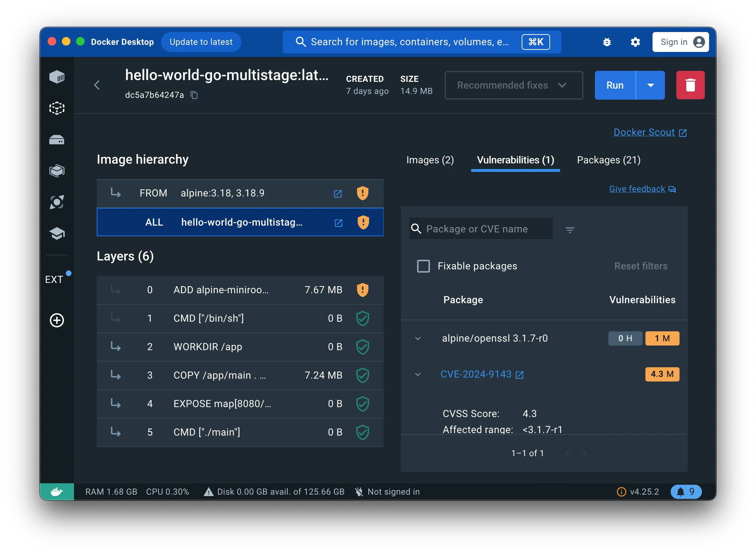
Task: Click the Docker Scout external link icon
Action: (683, 132)
